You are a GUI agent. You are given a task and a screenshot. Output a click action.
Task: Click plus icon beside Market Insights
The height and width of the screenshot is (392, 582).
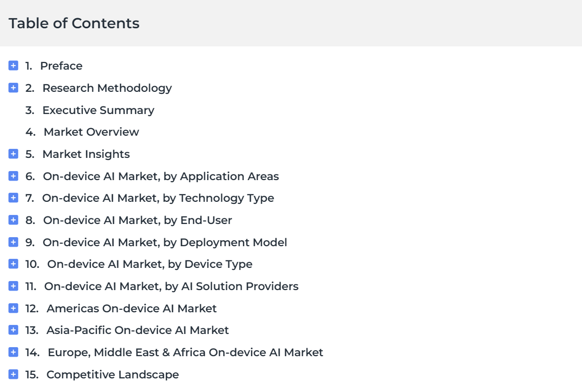pyautogui.click(x=14, y=154)
